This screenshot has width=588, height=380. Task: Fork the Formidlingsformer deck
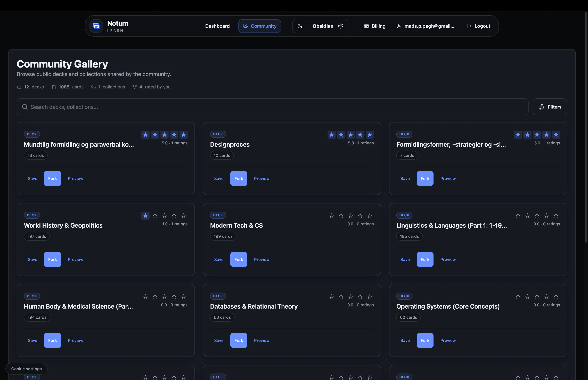coord(425,178)
